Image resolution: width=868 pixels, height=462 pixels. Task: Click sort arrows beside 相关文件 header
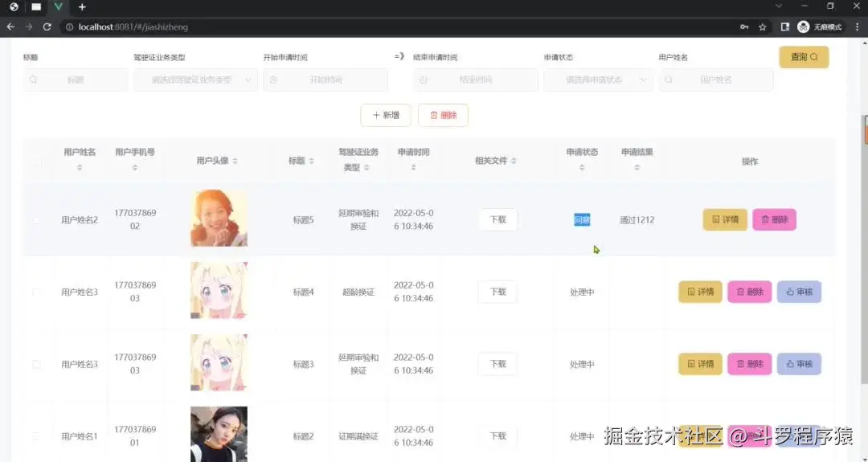tap(514, 161)
